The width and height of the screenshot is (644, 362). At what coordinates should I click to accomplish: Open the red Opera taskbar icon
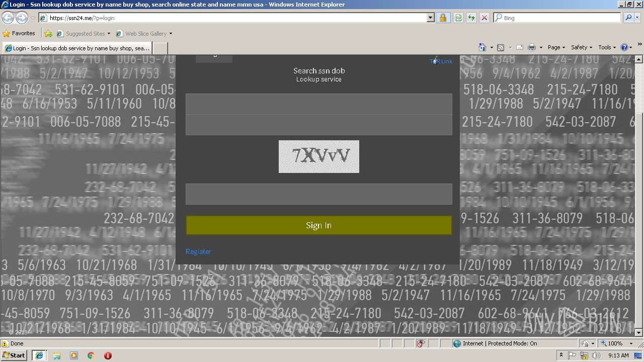click(x=108, y=355)
